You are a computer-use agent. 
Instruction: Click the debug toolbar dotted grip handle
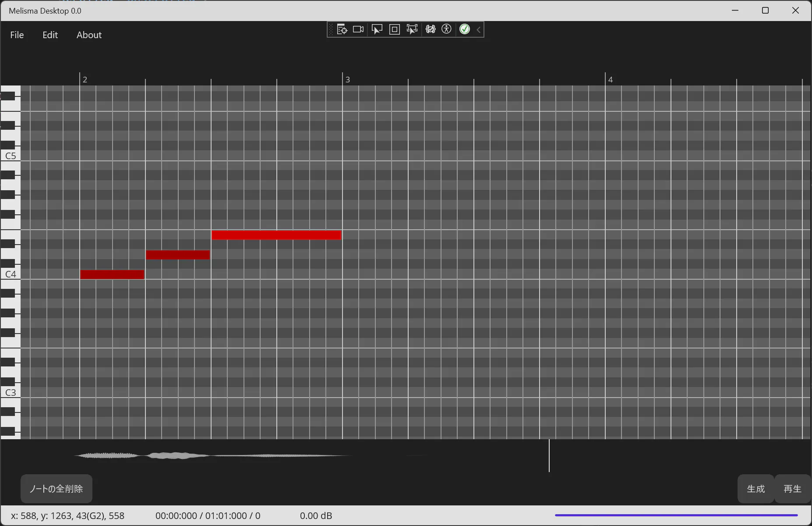(331, 29)
